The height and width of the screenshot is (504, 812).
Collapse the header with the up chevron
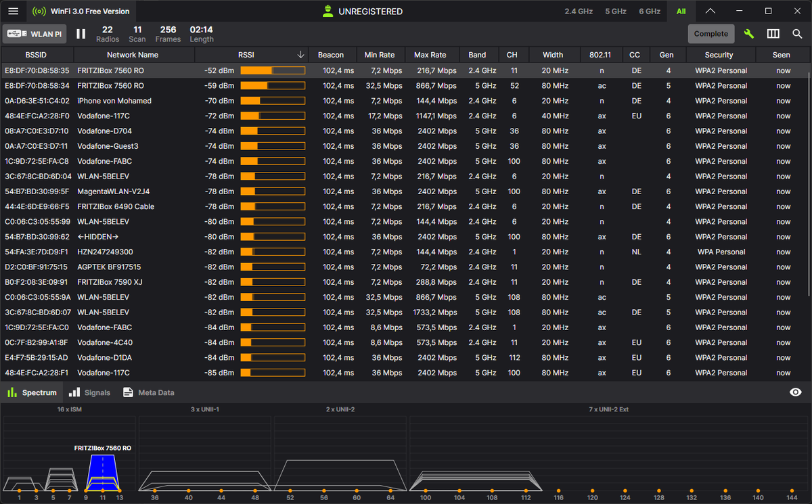point(710,11)
